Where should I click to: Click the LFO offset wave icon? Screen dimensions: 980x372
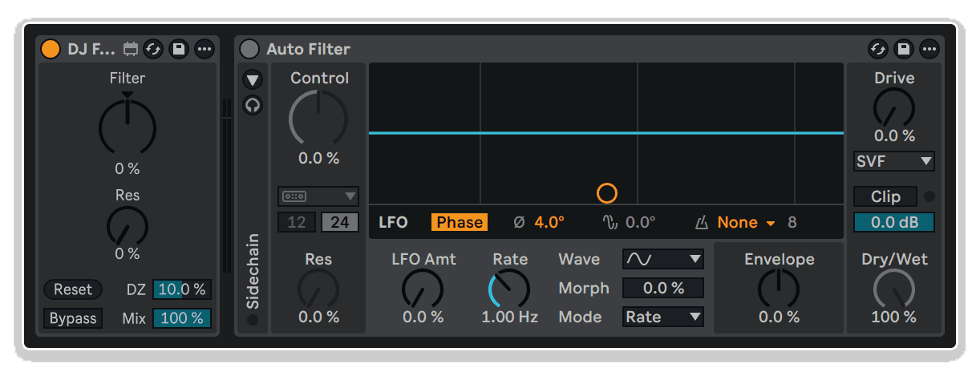pyautogui.click(x=610, y=222)
